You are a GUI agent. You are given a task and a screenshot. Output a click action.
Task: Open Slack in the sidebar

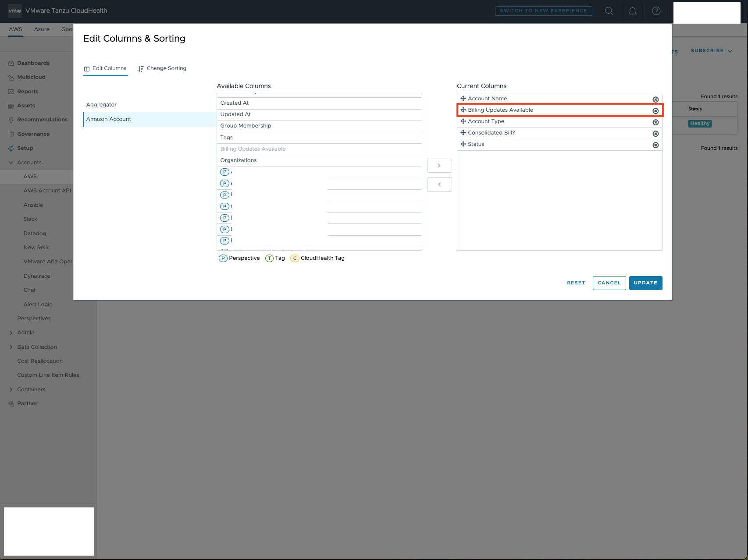coord(30,219)
